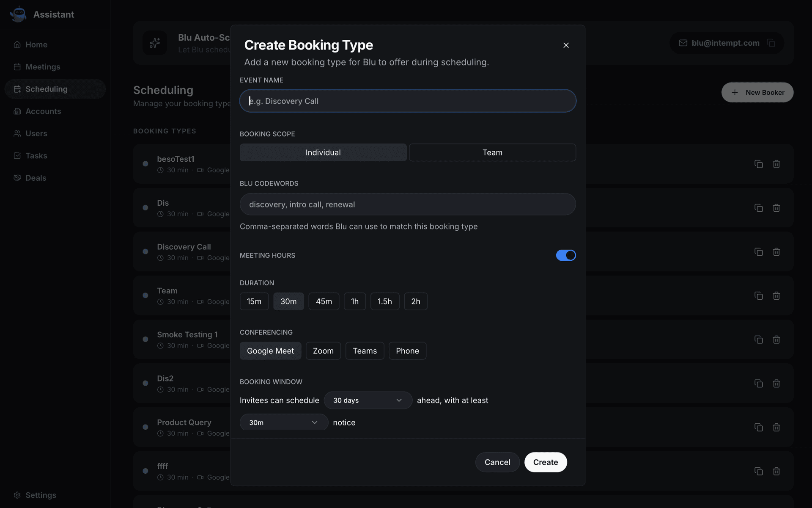
Task: Click the plus icon on New Booker
Action: (735, 92)
